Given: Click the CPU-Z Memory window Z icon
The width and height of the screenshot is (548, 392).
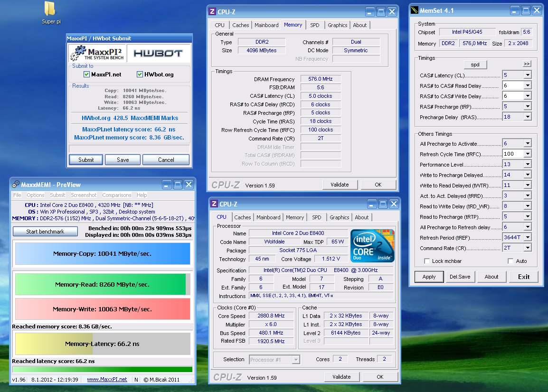Looking at the screenshot, I should pos(212,11).
